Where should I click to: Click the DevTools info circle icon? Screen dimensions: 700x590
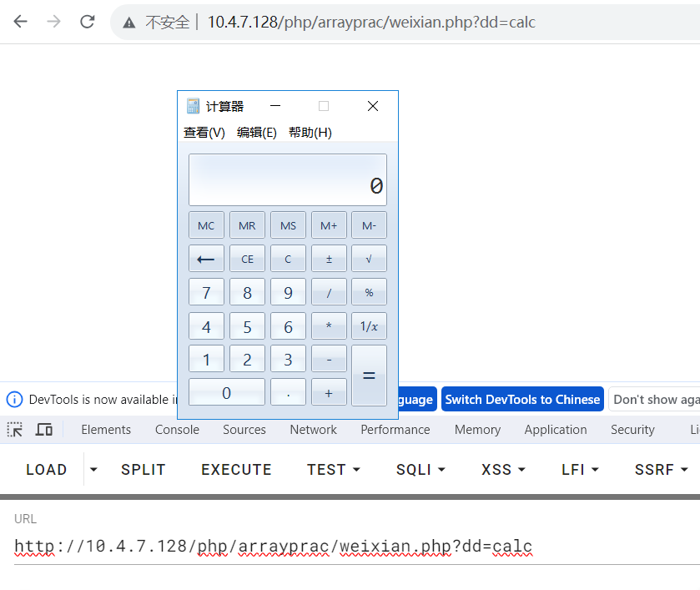(14, 399)
